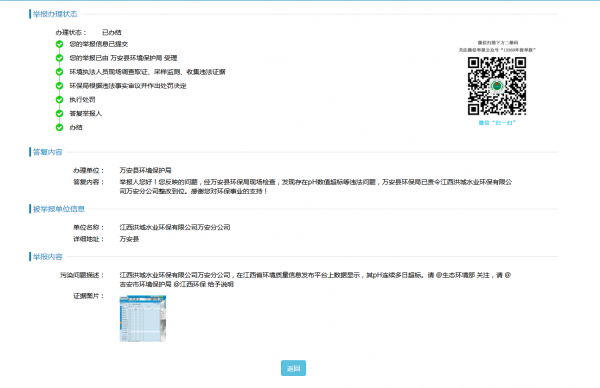Click the 已办结 status text
Viewport: 600px width, 388px height.
click(112, 33)
